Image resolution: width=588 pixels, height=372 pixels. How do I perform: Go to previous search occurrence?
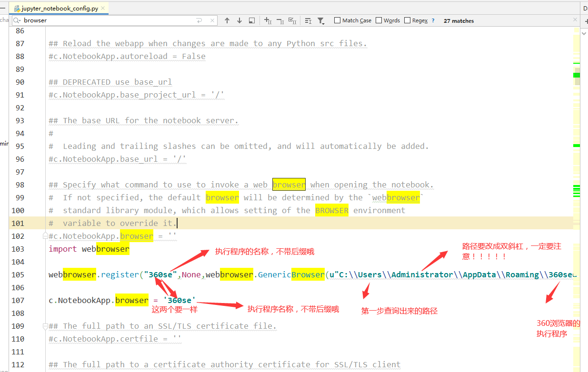click(227, 20)
